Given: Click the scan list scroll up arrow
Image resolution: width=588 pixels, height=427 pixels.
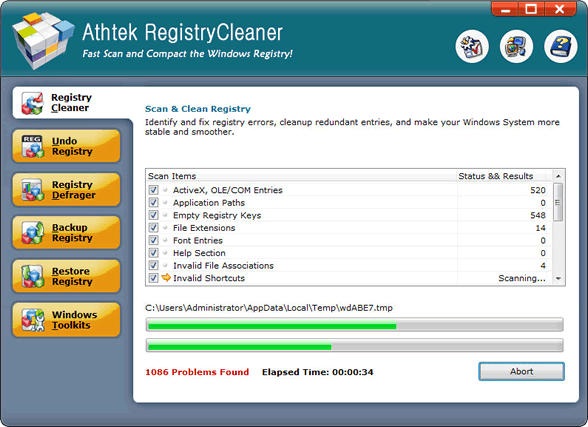Looking at the screenshot, I should (x=558, y=176).
